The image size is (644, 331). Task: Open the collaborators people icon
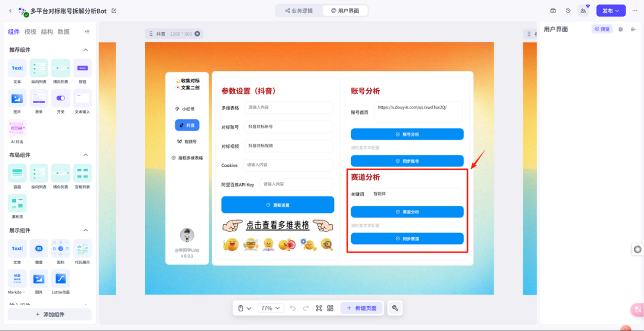pyautogui.click(x=583, y=11)
